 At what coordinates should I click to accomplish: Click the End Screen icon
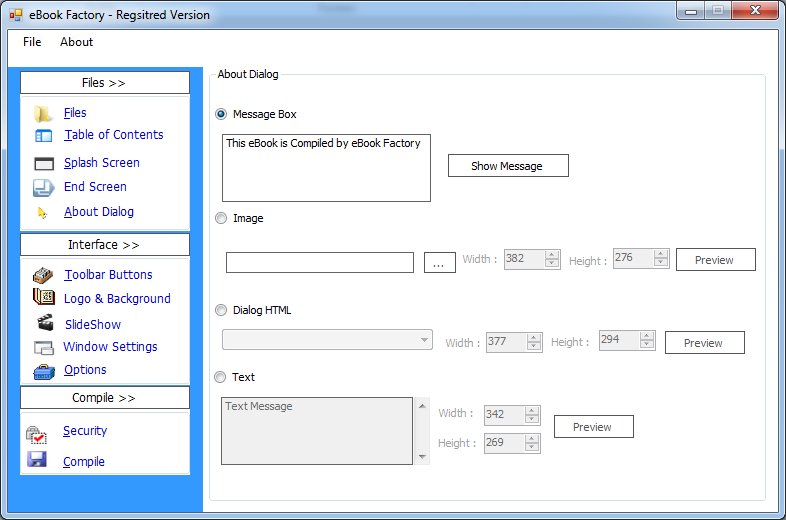pyautogui.click(x=43, y=188)
